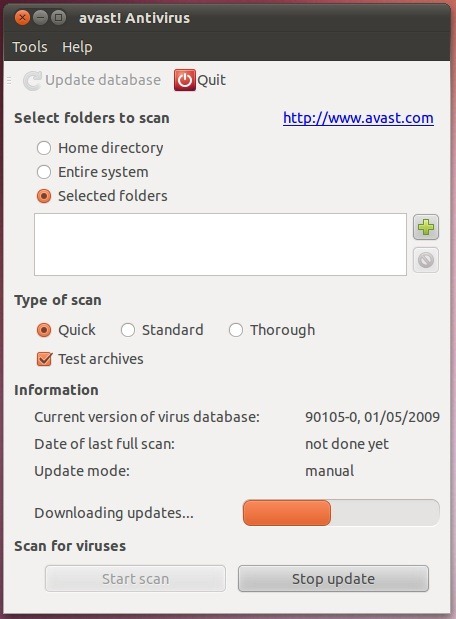This screenshot has width=456, height=619.
Task: Click the Stop update button
Action: [333, 579]
